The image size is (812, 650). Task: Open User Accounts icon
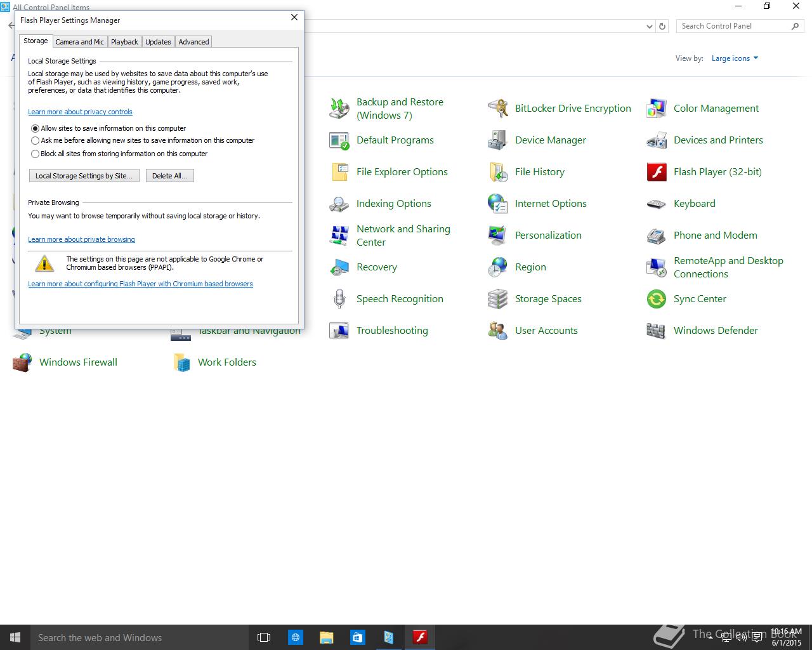(498, 331)
